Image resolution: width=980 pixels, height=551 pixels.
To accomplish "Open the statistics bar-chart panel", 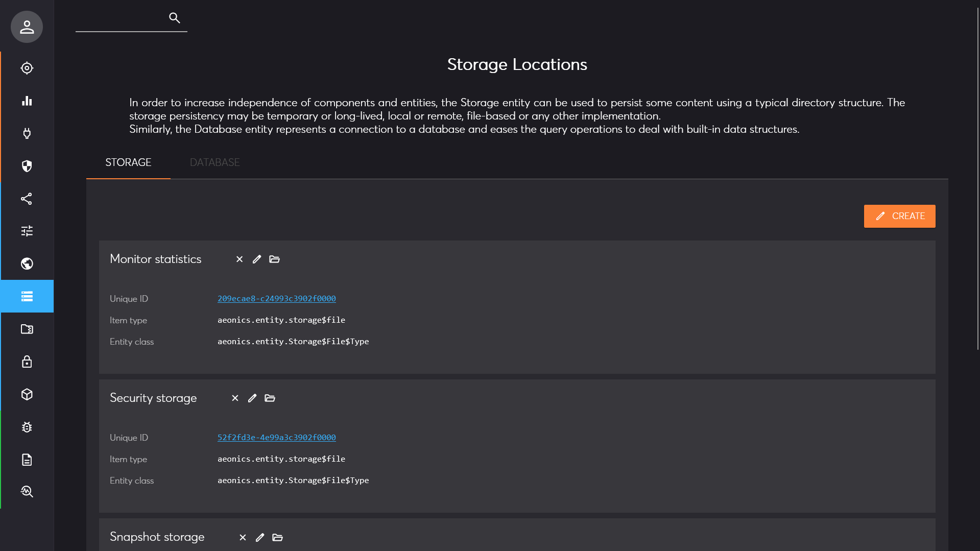I will [27, 101].
